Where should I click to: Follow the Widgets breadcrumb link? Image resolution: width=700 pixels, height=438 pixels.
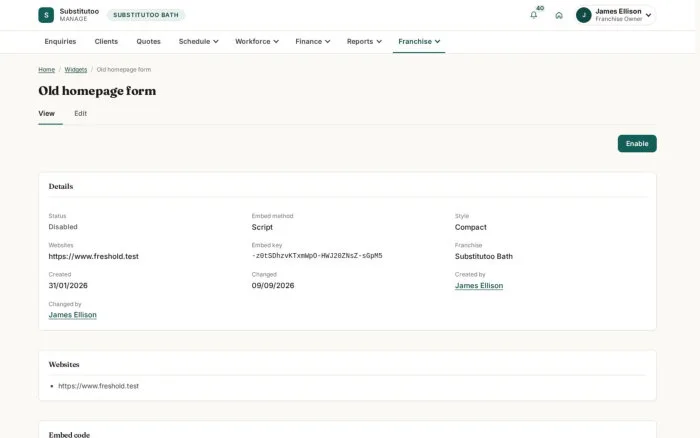(76, 70)
